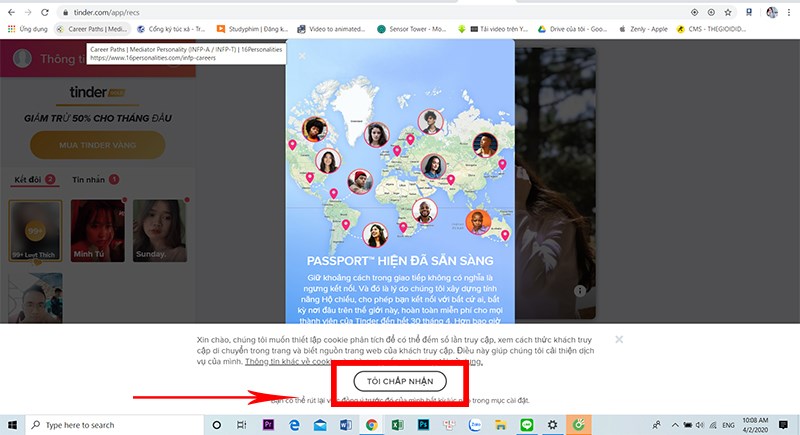Open the Video to animated bookmark
The height and width of the screenshot is (435, 800).
click(332, 29)
